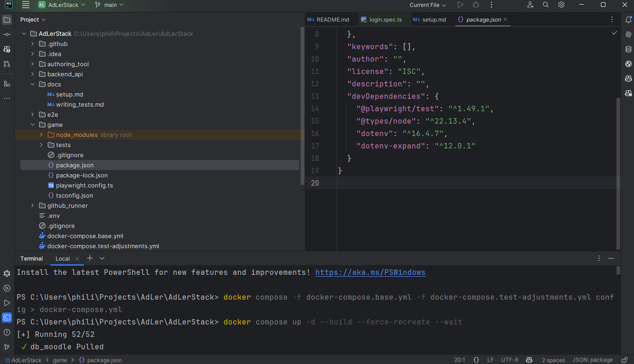The width and height of the screenshot is (634, 364).
Task: Open the Database tool window icon
Action: point(628,49)
